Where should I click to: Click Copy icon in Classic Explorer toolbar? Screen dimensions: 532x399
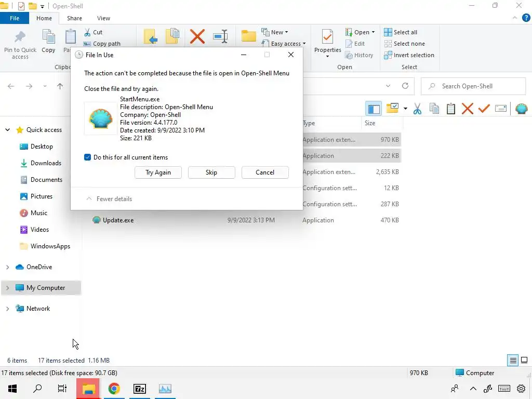tap(434, 109)
